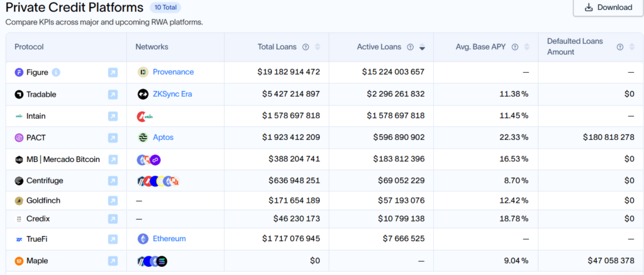Viewport: 644px width, 275px height.
Task: Follow the ZKSync Era network link
Action: [172, 94]
